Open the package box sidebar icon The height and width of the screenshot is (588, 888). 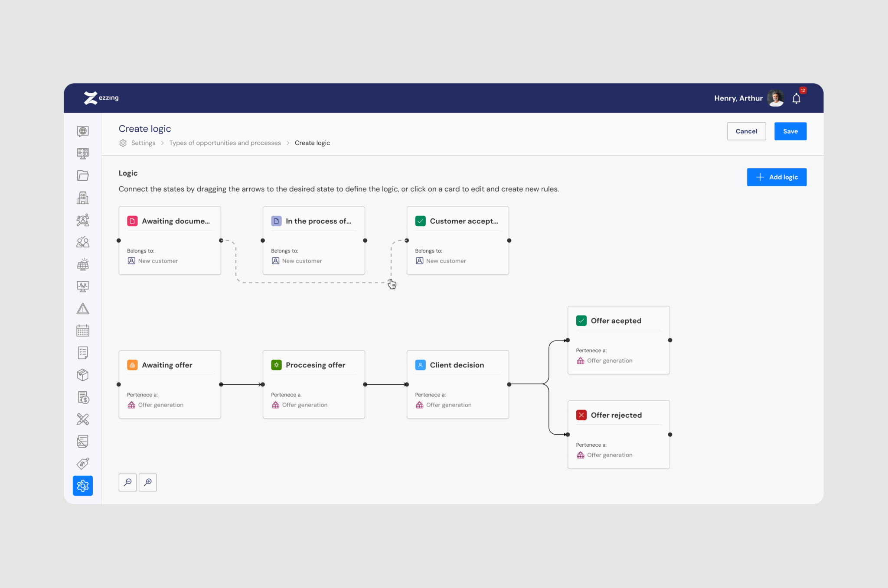[83, 375]
